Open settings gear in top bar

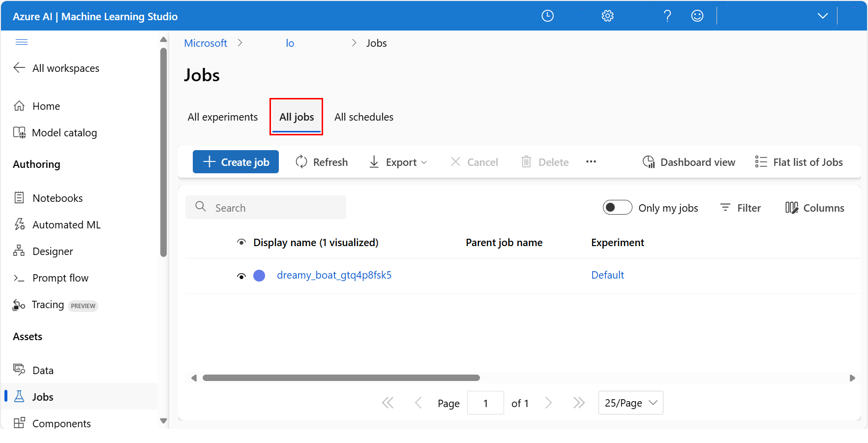(x=607, y=16)
